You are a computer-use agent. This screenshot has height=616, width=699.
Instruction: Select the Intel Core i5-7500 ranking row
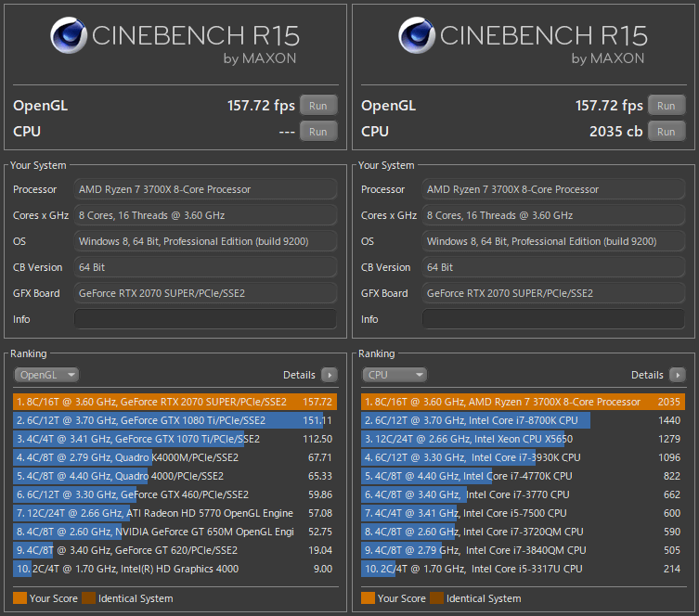[x=523, y=513]
